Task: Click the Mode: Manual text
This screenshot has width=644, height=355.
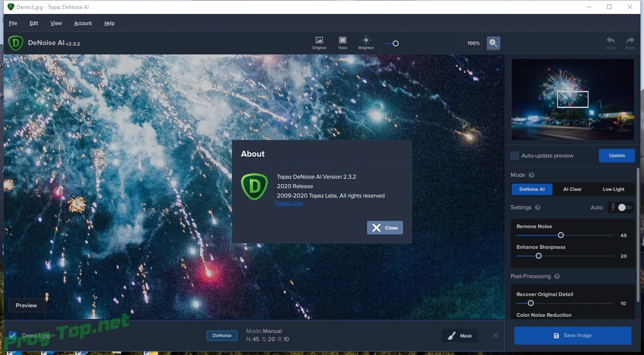Action: [264, 331]
